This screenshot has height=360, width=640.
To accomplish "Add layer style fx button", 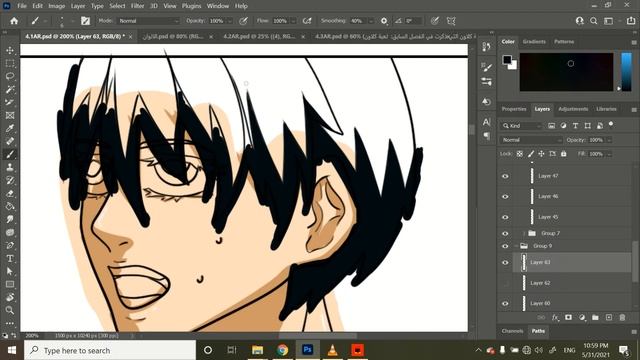I will [x=555, y=318].
